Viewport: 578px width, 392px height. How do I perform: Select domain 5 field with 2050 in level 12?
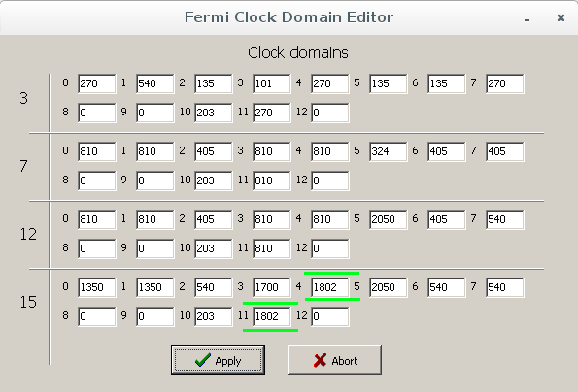[389, 219]
